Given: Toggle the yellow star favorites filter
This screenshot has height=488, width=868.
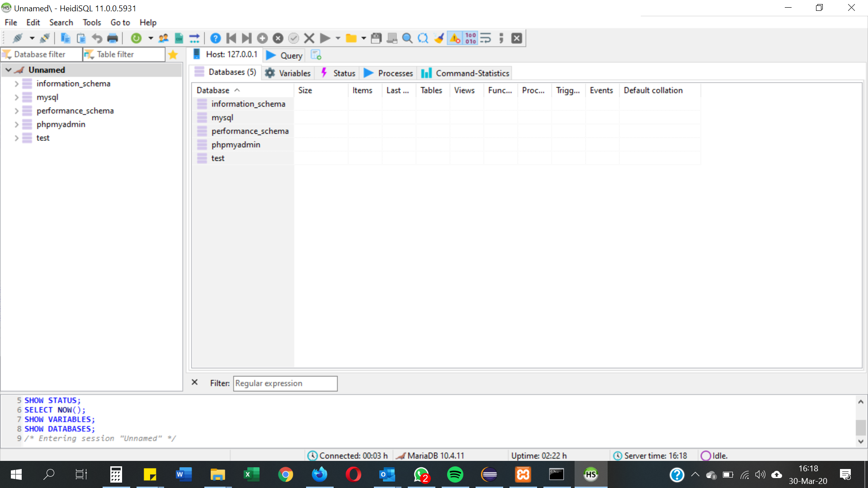Looking at the screenshot, I should coord(173,55).
